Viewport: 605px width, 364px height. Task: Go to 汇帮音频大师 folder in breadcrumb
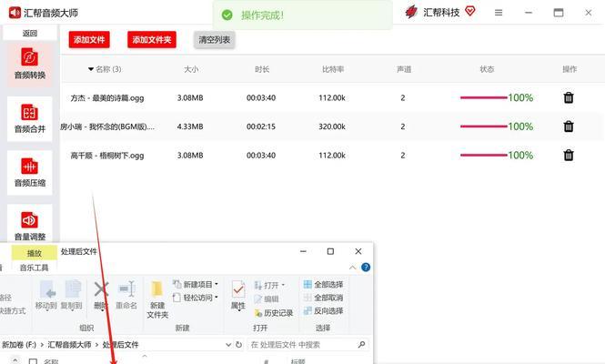(x=69, y=345)
